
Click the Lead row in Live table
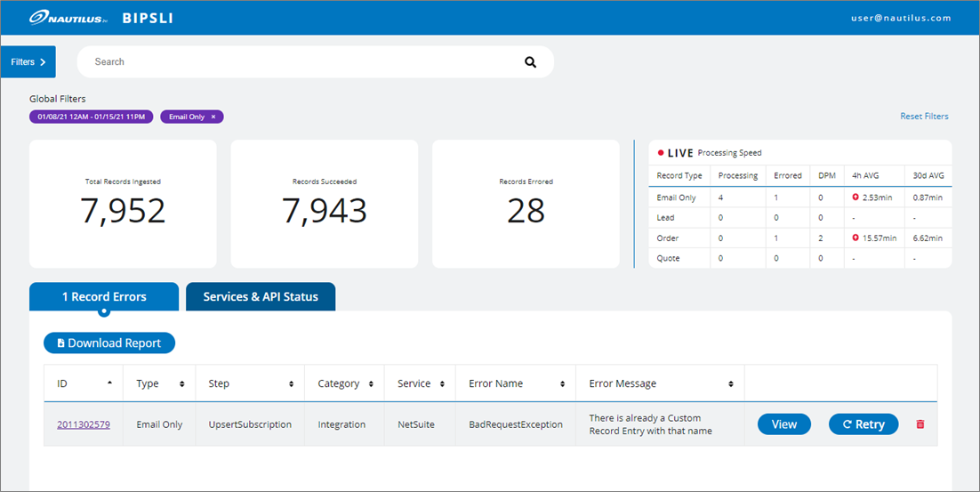pyautogui.click(x=800, y=218)
